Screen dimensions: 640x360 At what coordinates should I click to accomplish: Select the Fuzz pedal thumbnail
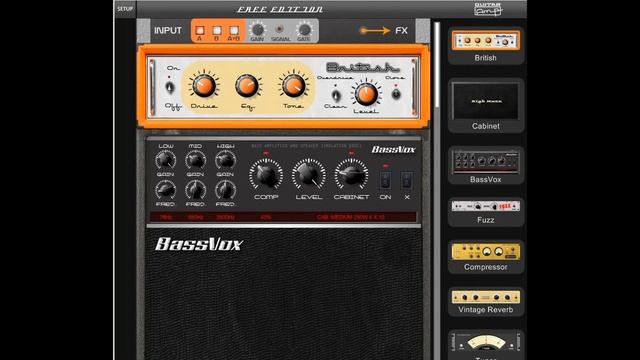click(485, 212)
